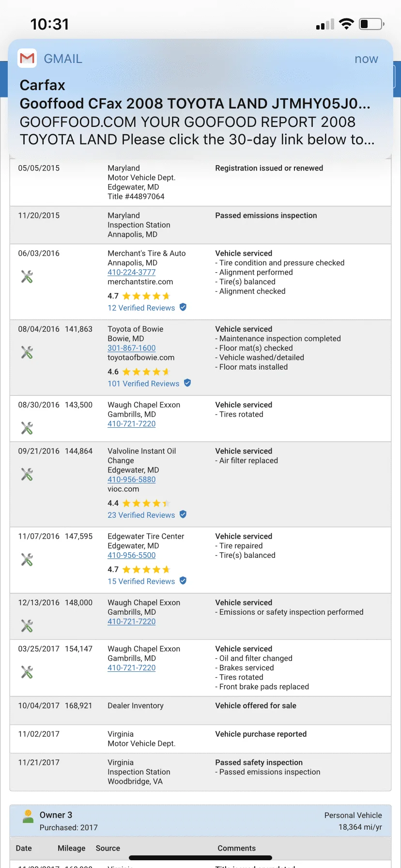Open 15 Verified Reviews link
Viewport: 401px width, 868px height.
tap(141, 581)
